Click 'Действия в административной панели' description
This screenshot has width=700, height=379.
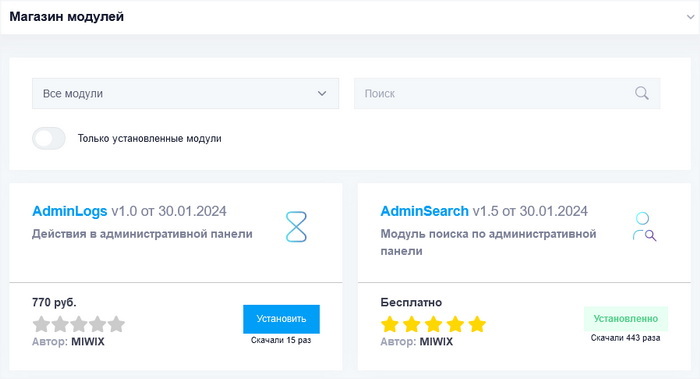point(142,234)
